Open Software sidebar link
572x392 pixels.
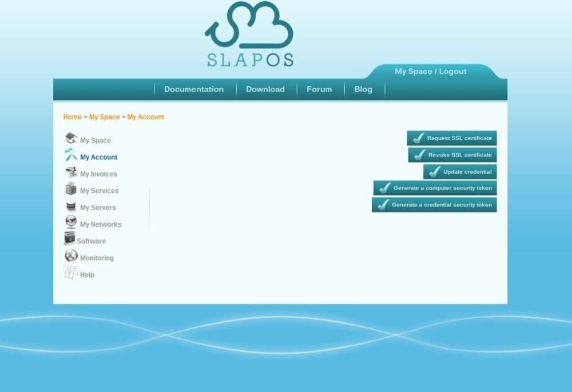(91, 241)
